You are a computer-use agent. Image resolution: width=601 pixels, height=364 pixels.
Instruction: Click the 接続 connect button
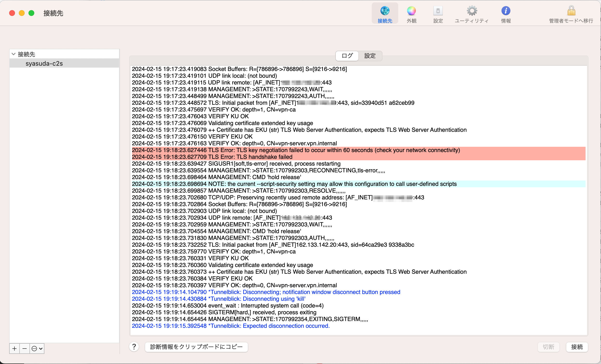577,347
